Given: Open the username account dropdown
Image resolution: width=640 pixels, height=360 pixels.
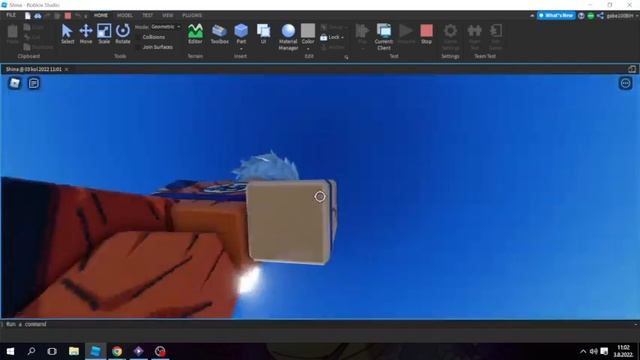Looking at the screenshot, I should (622, 16).
